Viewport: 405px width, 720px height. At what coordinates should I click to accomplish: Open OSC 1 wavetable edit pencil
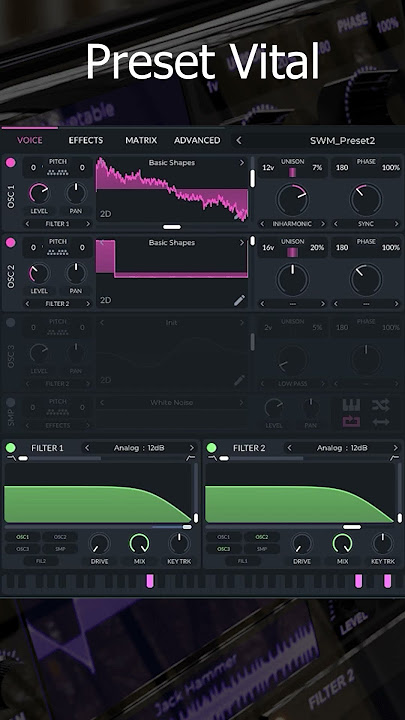[x=239, y=215]
